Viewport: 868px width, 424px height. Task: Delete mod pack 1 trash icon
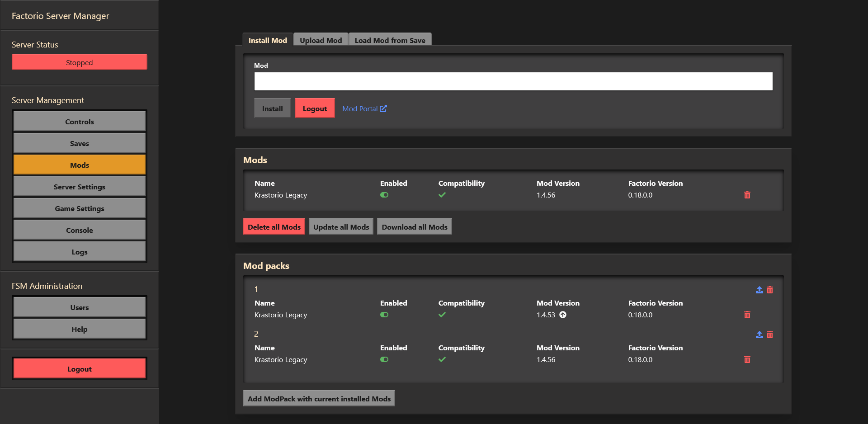click(x=770, y=290)
